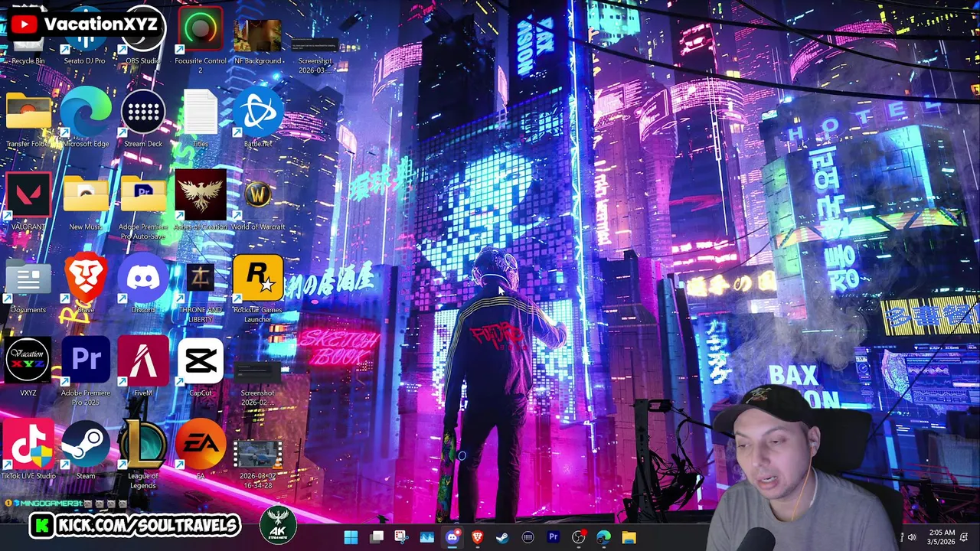Image resolution: width=980 pixels, height=551 pixels.
Task: Open Adobe Premiere Pro Auto-Save folder
Action: pos(143,207)
